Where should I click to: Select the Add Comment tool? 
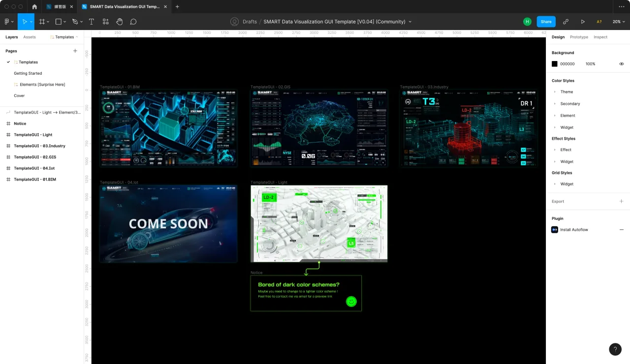tap(133, 22)
